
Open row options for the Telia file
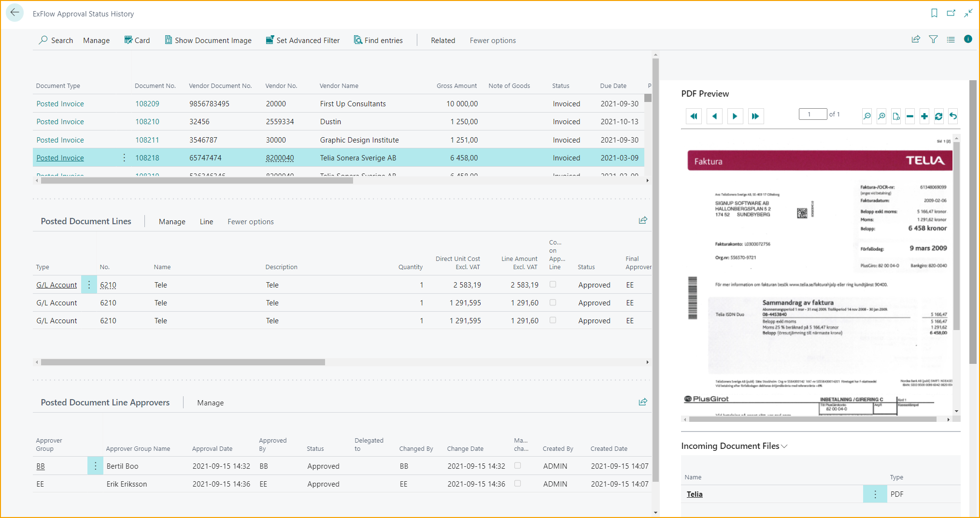(x=875, y=494)
